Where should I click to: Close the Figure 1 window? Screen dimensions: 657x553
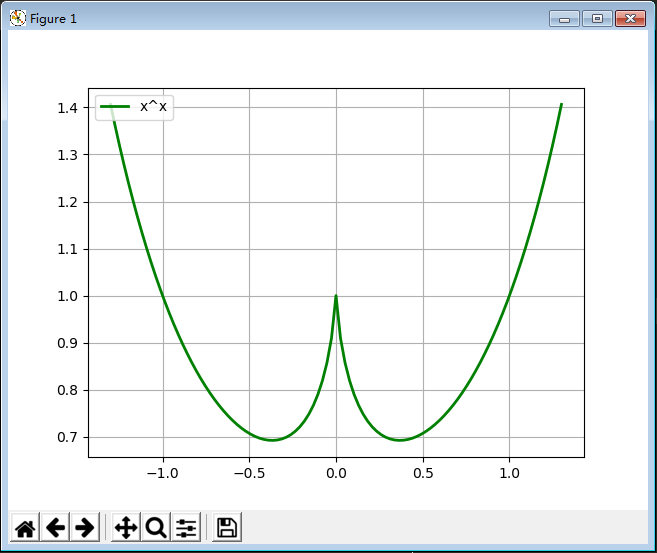click(x=630, y=19)
